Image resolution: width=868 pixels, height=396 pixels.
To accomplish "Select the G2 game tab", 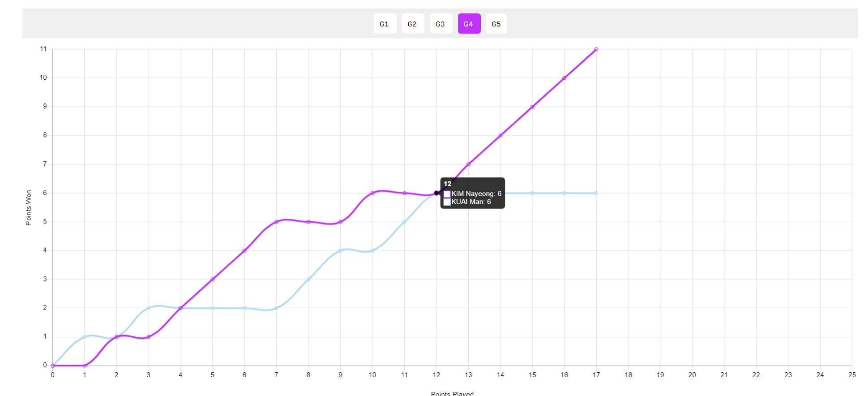I will (x=412, y=24).
